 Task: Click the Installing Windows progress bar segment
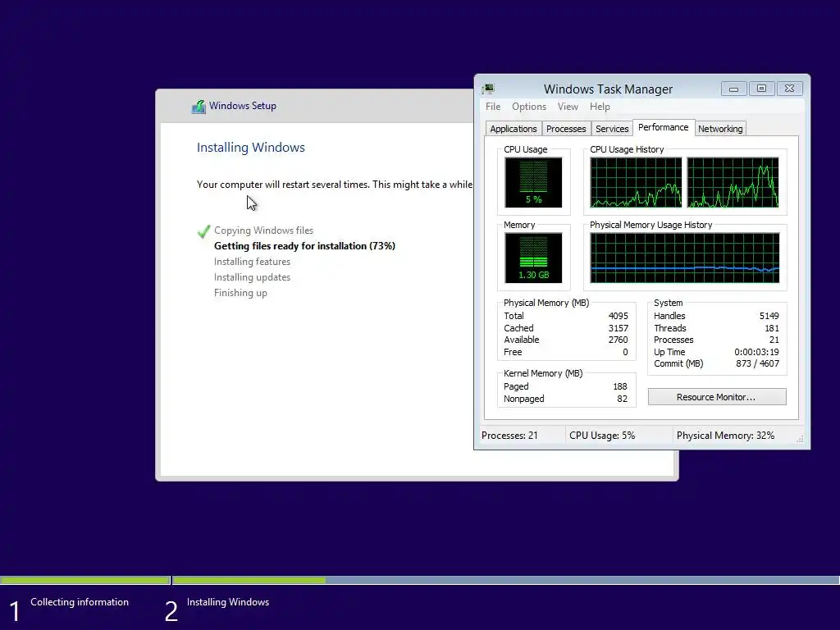(x=505, y=580)
